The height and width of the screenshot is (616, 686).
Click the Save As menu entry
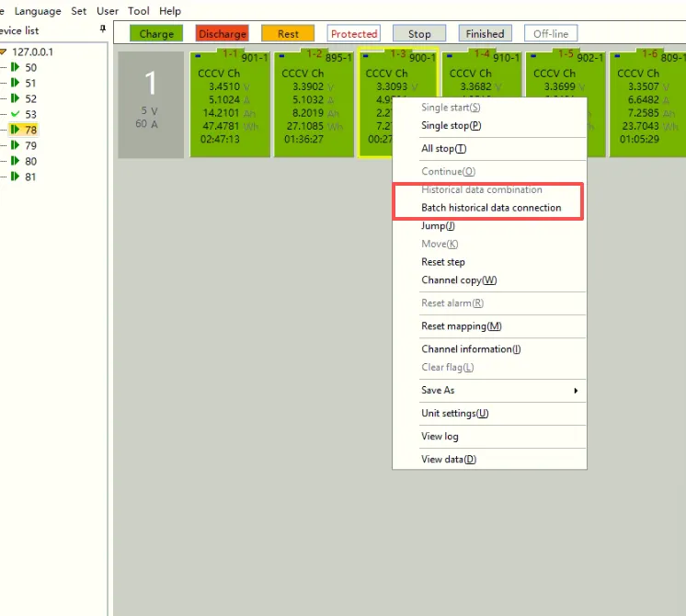[489, 390]
